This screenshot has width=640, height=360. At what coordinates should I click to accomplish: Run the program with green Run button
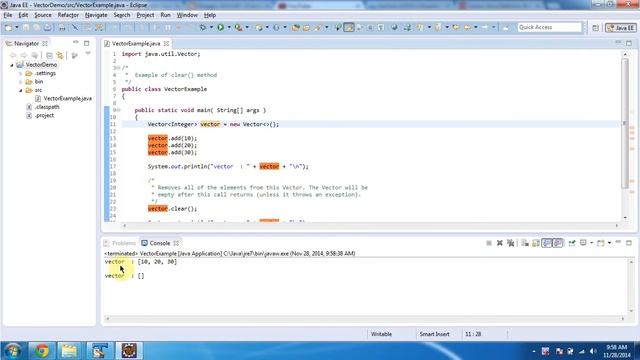click(x=221, y=27)
